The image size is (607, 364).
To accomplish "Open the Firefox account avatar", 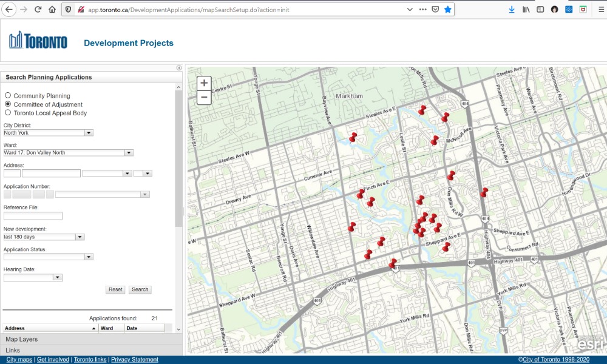I will [x=554, y=10].
